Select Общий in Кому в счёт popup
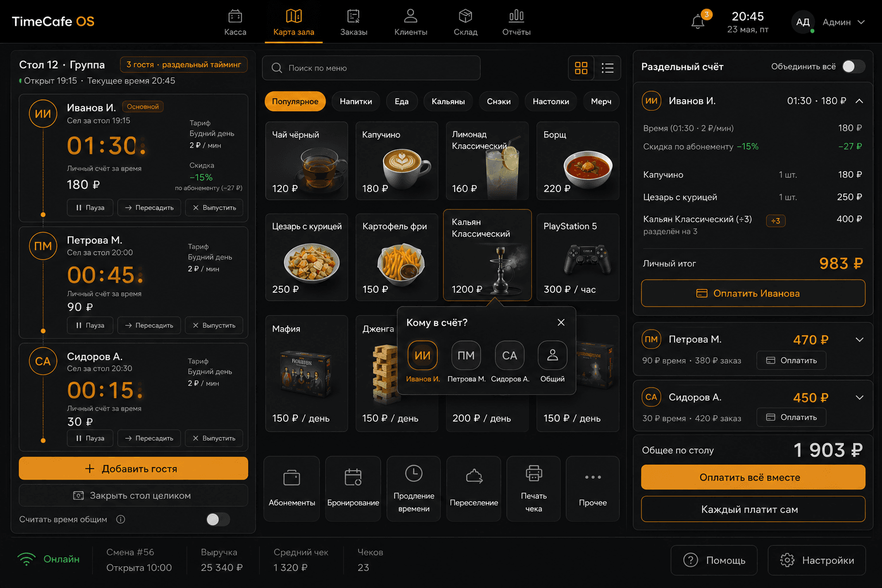 [552, 362]
